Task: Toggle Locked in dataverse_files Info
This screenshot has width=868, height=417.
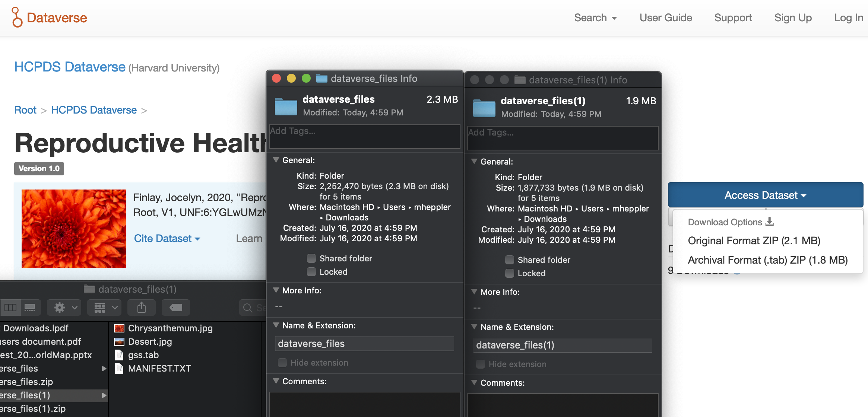Action: pyautogui.click(x=311, y=272)
